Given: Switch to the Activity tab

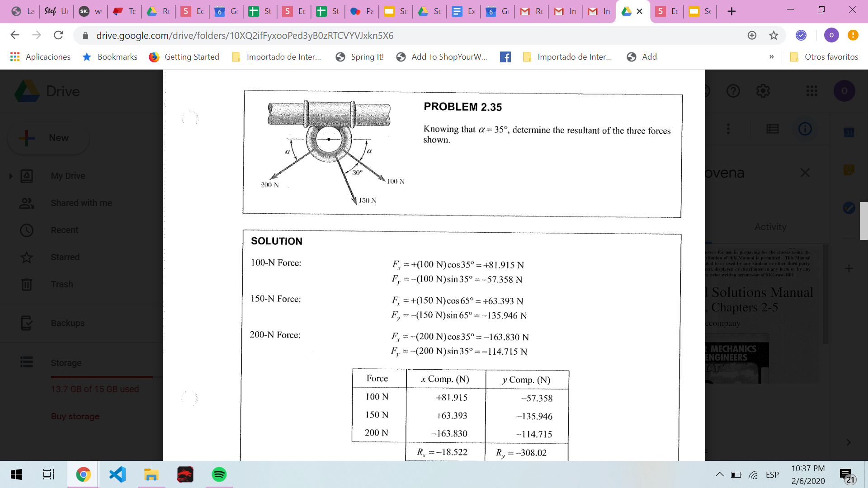Looking at the screenshot, I should pos(770,227).
